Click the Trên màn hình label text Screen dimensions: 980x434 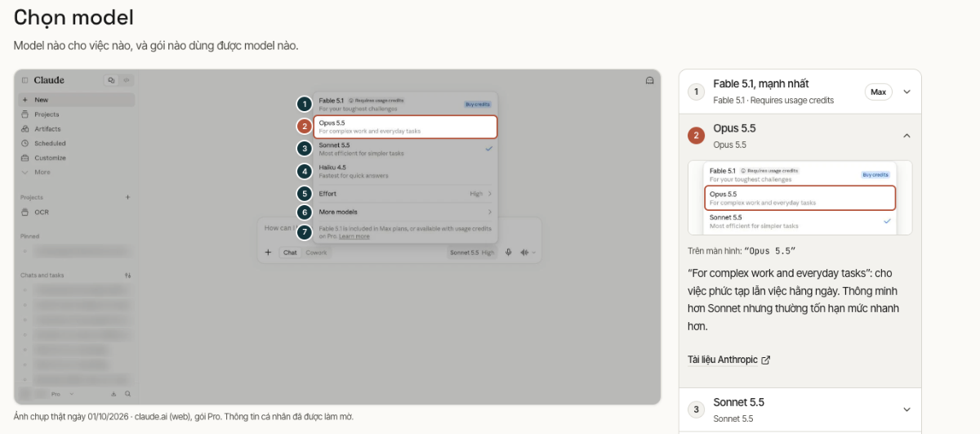(x=715, y=251)
